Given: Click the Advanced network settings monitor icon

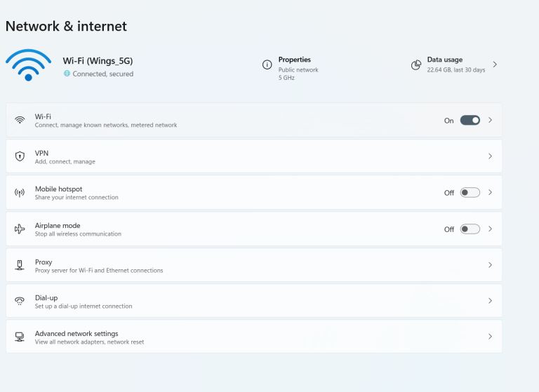Looking at the screenshot, I should 20,337.
